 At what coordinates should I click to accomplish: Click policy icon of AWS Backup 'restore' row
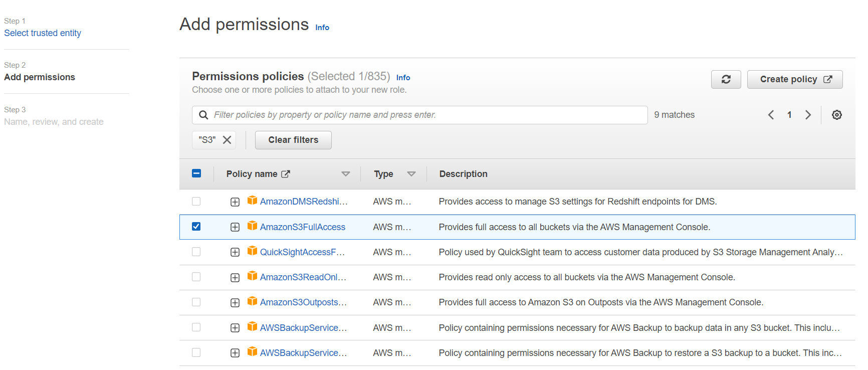[x=252, y=351]
